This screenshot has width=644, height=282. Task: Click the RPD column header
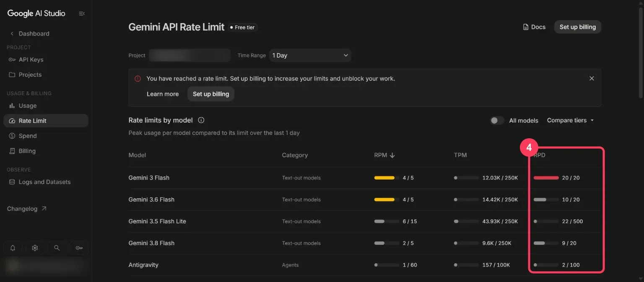pyautogui.click(x=540, y=155)
